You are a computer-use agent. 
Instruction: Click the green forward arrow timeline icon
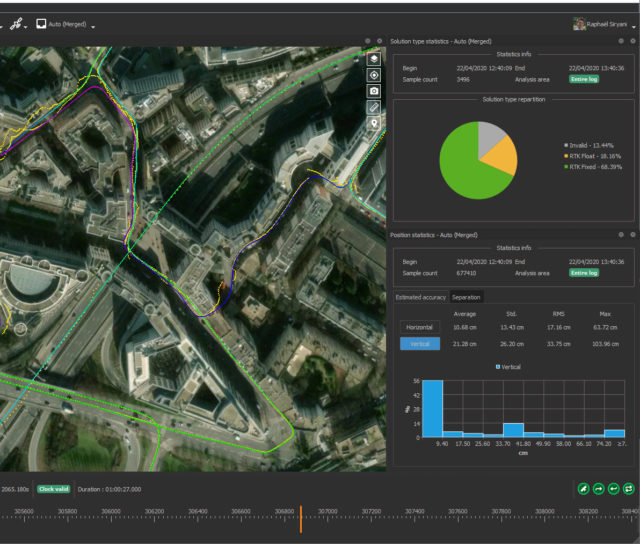(x=598, y=488)
